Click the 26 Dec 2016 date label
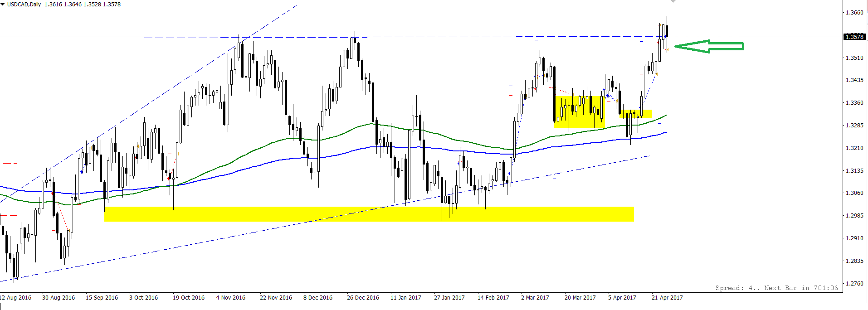This screenshot has height=310, width=868. [363, 298]
